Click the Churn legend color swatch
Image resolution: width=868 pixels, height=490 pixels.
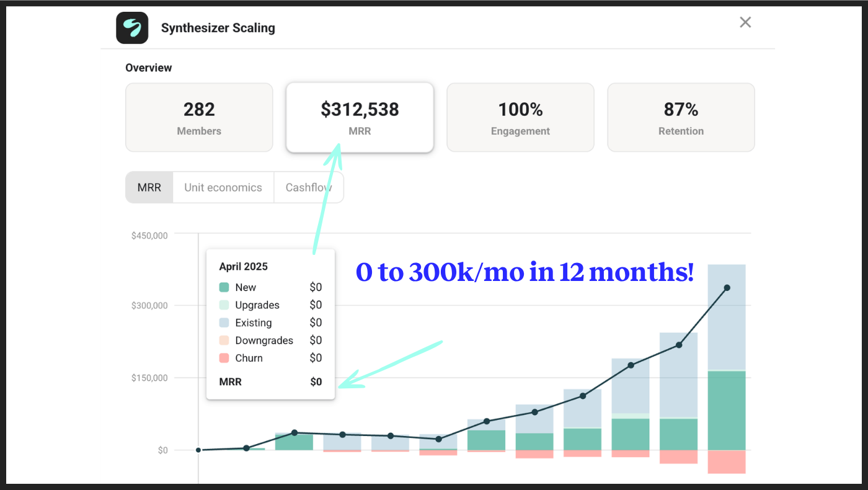tap(224, 358)
